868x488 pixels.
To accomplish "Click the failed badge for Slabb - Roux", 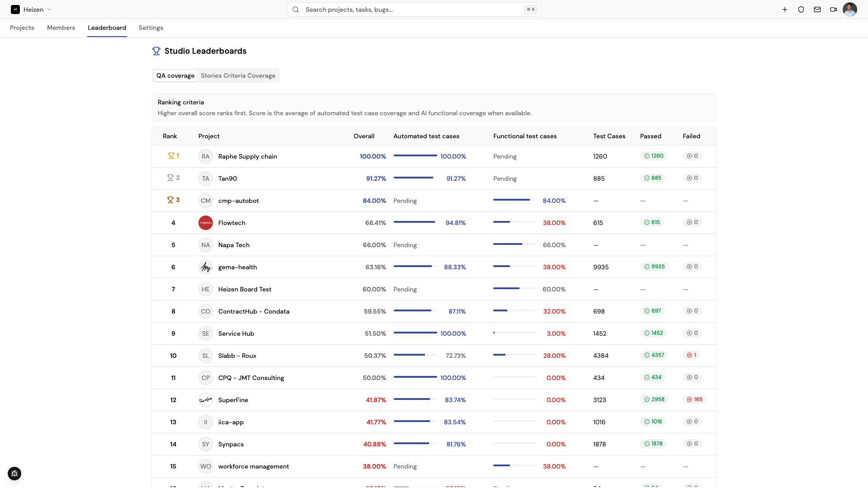I will (692, 355).
